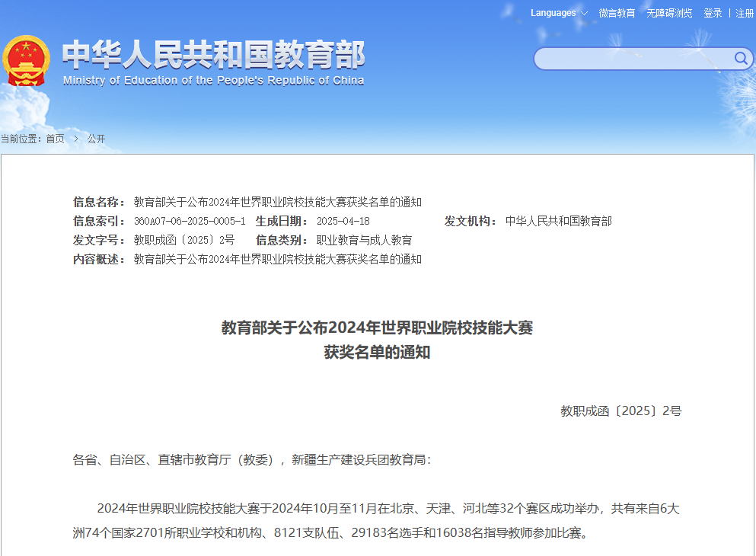Click the search magnifier icon
Viewport: 756px width, 556px height.
(741, 59)
